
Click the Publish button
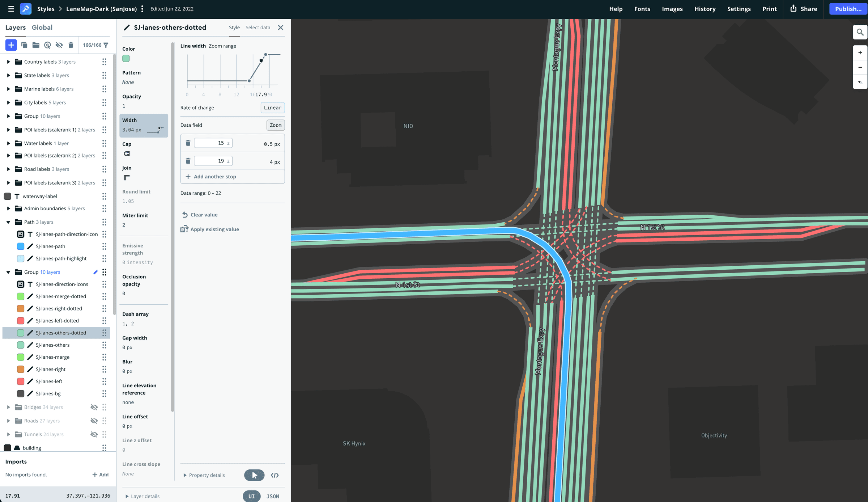pos(848,9)
